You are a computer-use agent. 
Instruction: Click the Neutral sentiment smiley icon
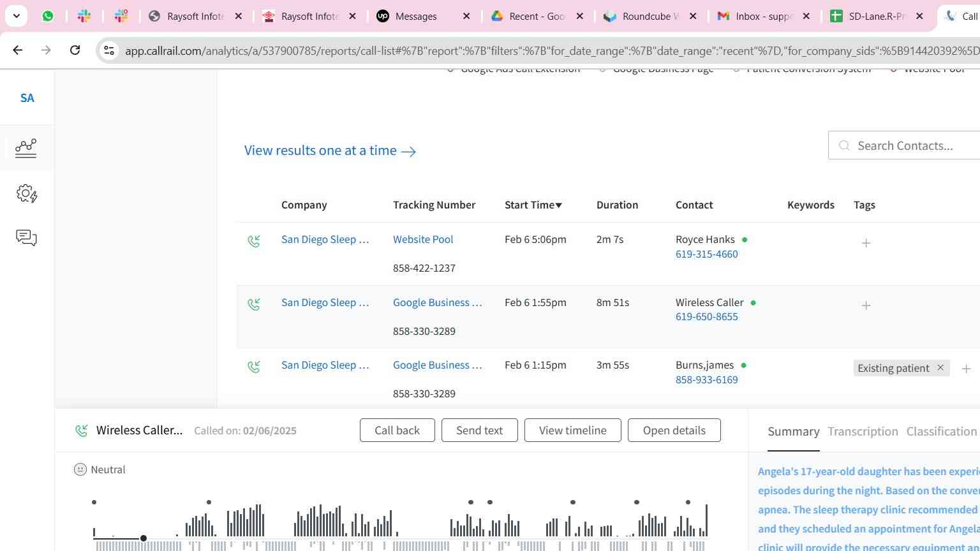80,469
